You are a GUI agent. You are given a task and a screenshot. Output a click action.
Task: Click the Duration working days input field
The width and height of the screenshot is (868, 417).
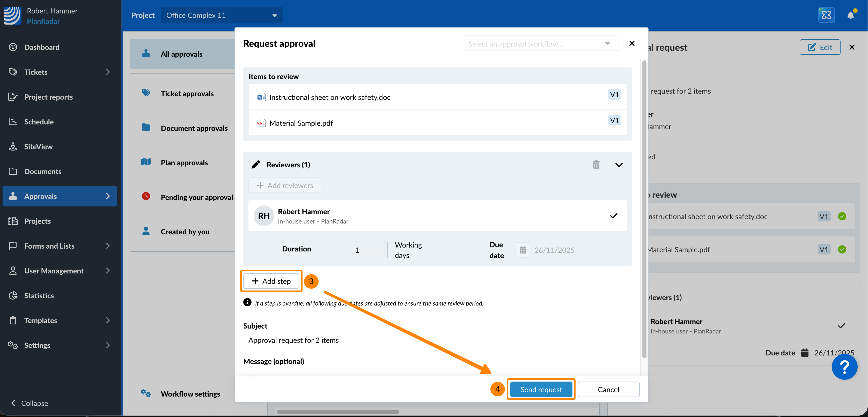(368, 250)
